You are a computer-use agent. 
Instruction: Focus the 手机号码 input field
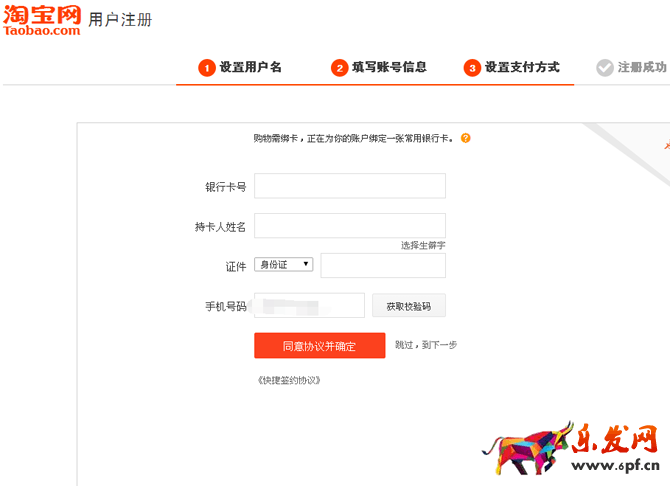tap(309, 306)
